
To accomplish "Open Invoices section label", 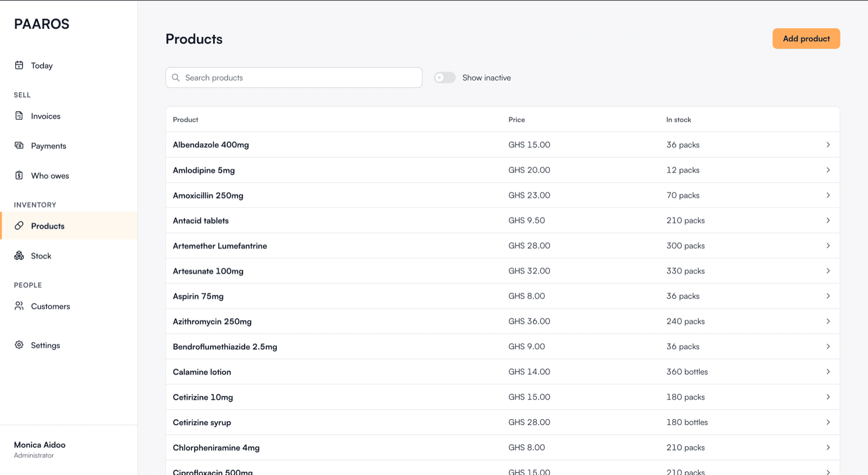I will [x=46, y=116].
